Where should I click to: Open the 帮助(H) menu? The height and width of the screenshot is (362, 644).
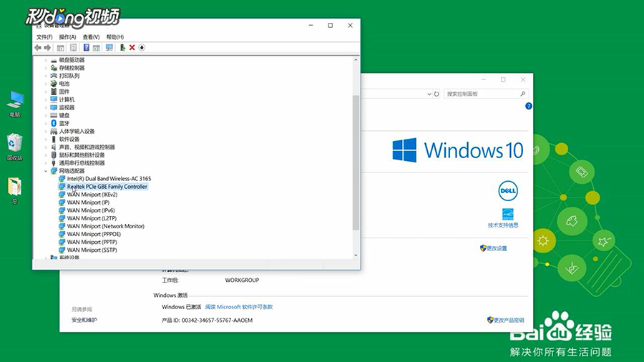pos(115,37)
